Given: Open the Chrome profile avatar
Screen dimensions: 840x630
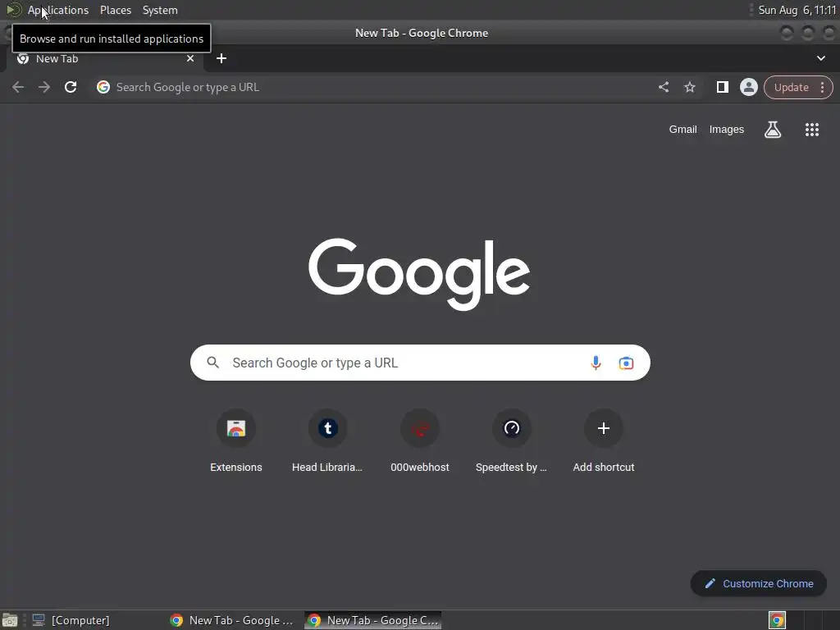Looking at the screenshot, I should pos(748,87).
